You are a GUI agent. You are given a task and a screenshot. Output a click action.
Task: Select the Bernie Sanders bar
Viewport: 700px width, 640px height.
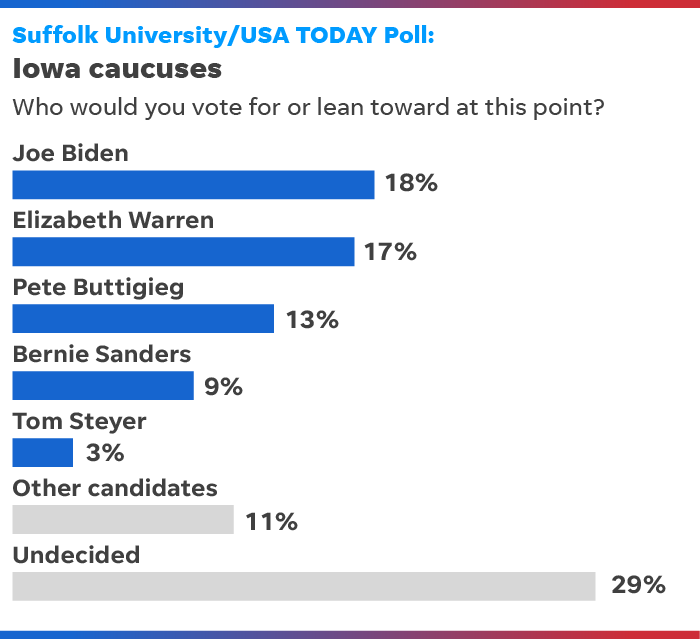point(103,386)
